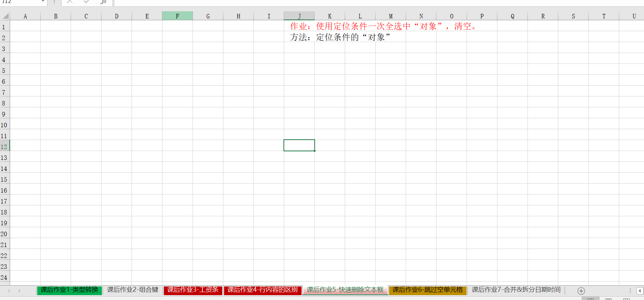
Task: Select row 10 header
Action: [5, 124]
